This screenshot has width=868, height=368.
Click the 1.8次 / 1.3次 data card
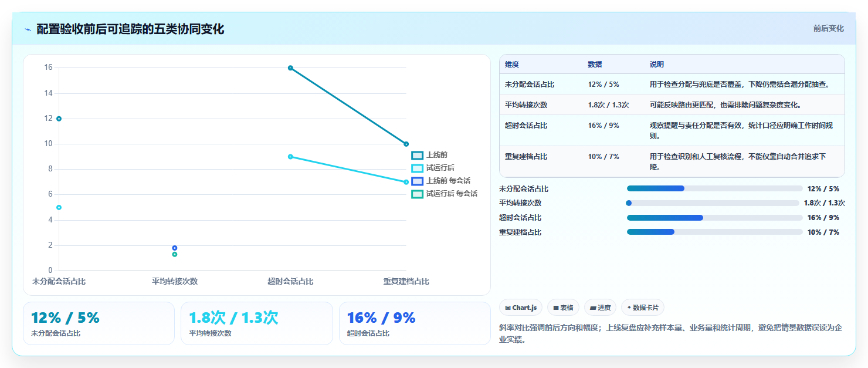click(x=257, y=323)
